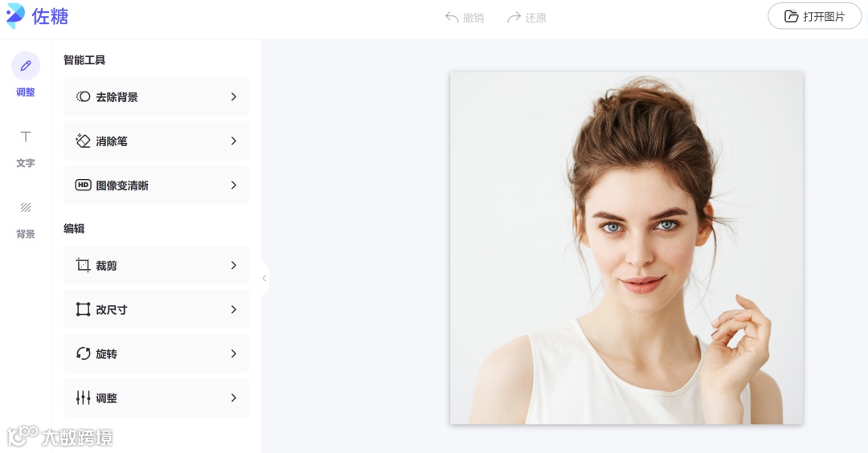
Task: Open the 旋转 tool label
Action: pyautogui.click(x=106, y=353)
